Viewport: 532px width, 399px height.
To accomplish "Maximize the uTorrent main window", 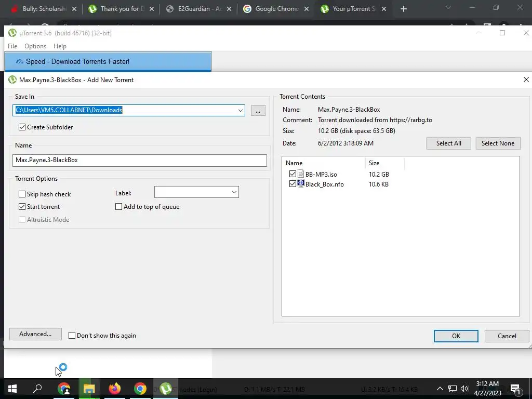I will 502,33.
